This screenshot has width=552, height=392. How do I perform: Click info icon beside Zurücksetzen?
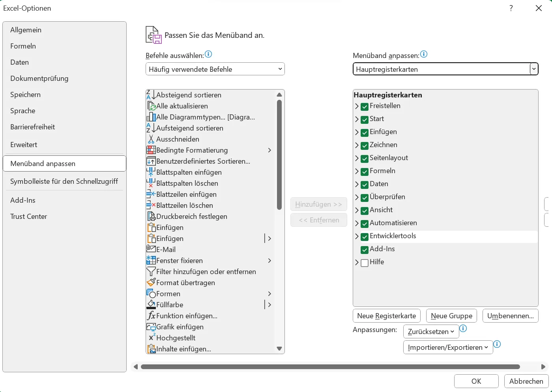[x=463, y=329]
